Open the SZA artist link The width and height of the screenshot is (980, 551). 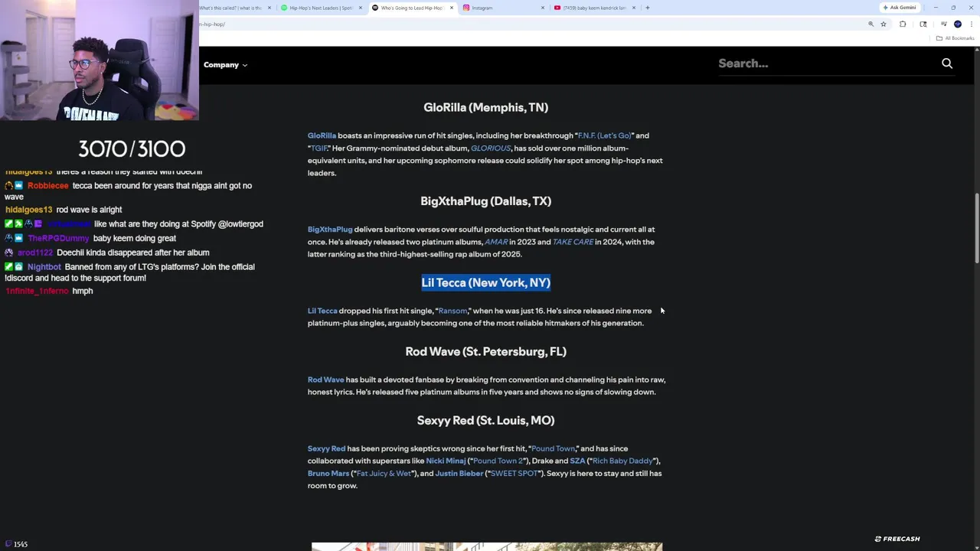coord(577,461)
